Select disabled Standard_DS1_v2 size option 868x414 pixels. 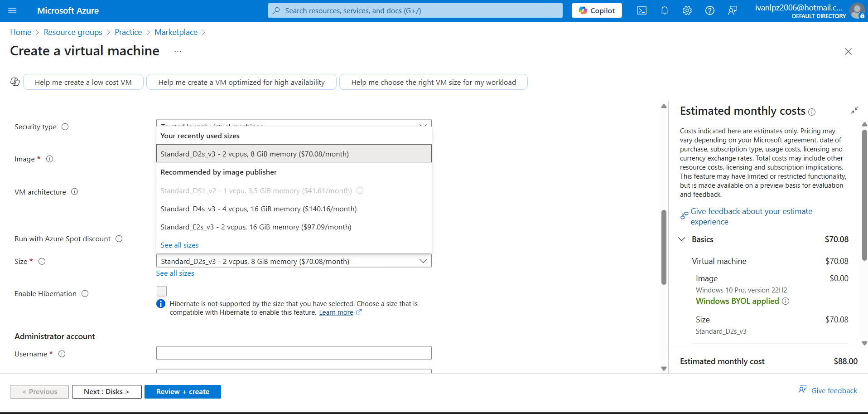[294, 190]
